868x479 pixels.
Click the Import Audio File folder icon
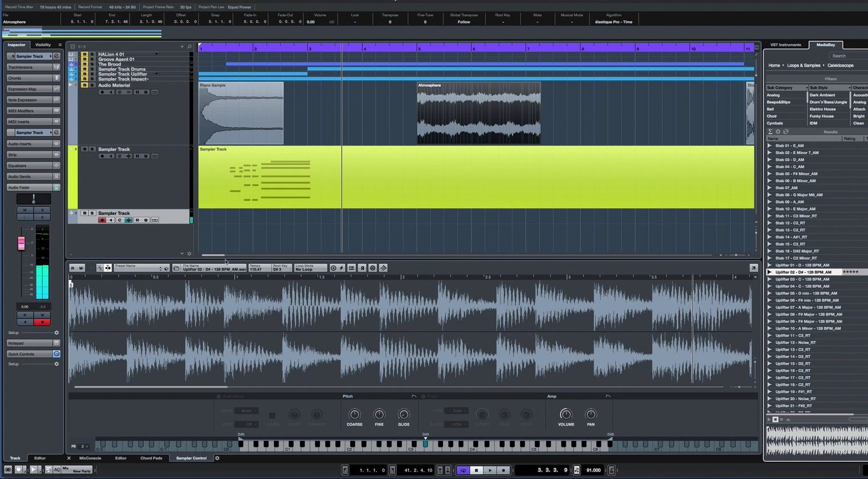point(176,268)
